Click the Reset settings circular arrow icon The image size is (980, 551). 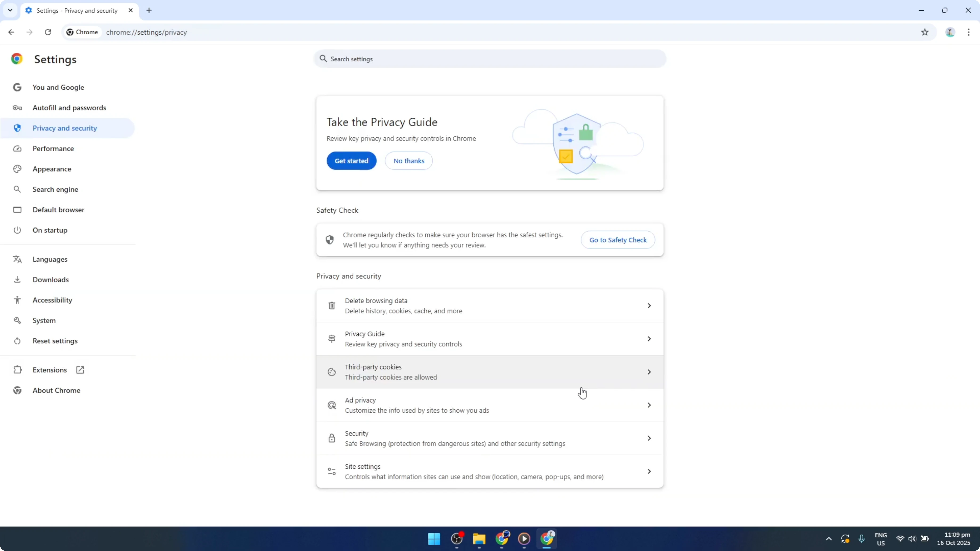pyautogui.click(x=17, y=341)
